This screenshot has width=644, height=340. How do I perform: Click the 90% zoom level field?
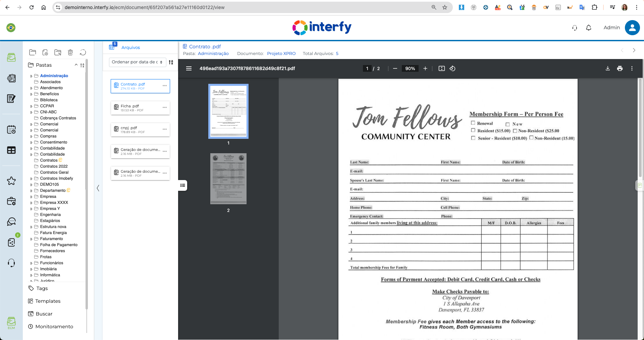click(x=410, y=68)
